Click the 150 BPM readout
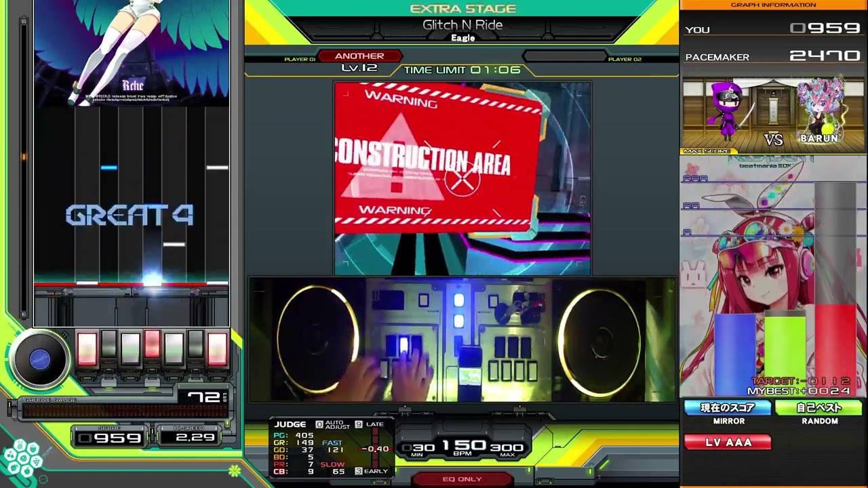This screenshot has width=868, height=488. (x=465, y=447)
